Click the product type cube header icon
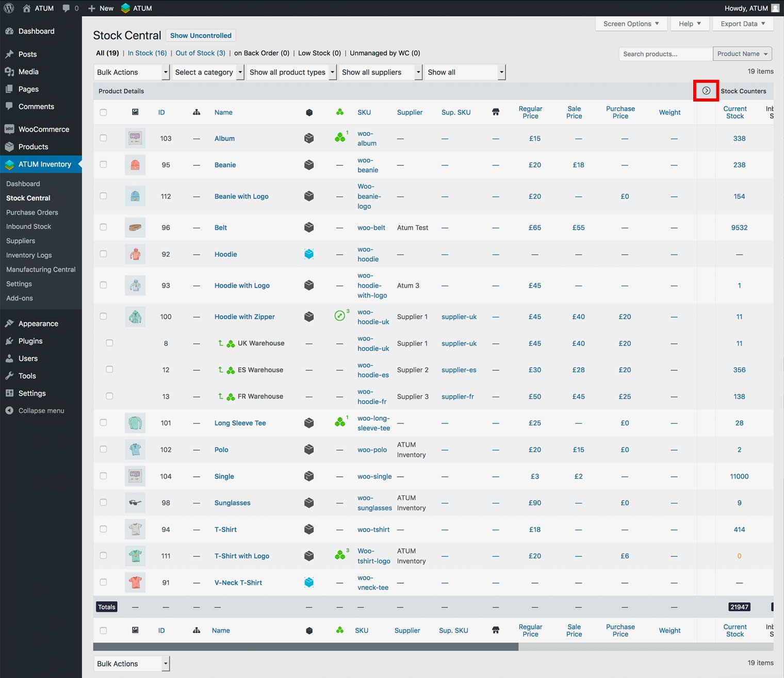 (309, 112)
